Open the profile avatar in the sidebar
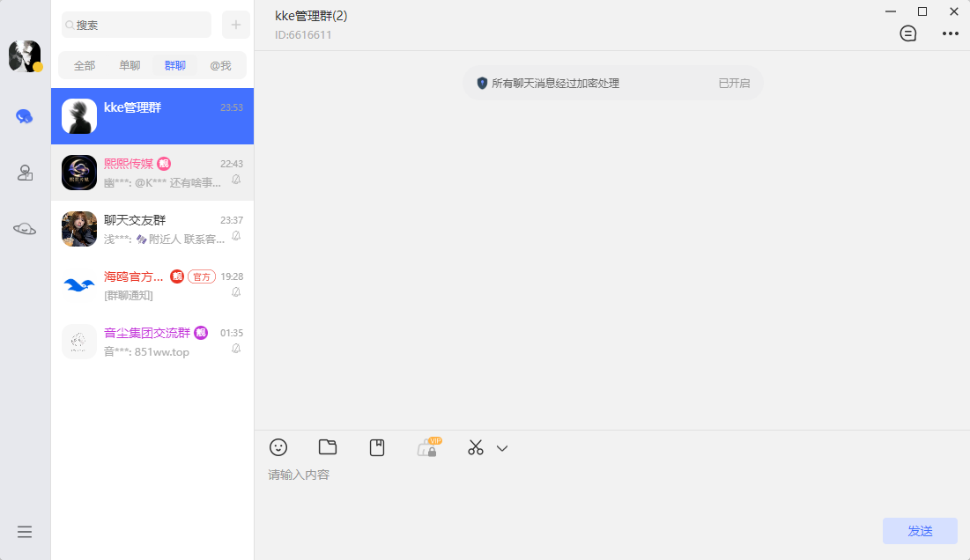Screen dimensions: 970x560 pos(25,56)
